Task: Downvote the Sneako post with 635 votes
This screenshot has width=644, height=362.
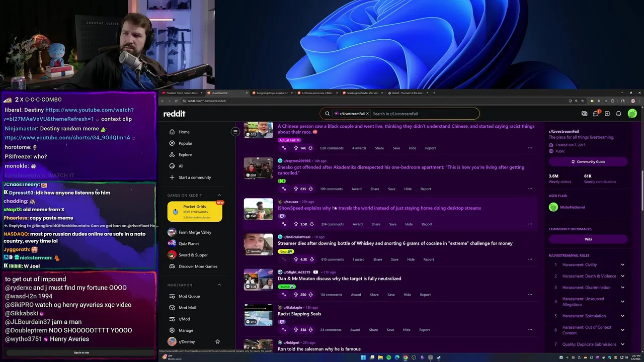Action: click(x=310, y=189)
